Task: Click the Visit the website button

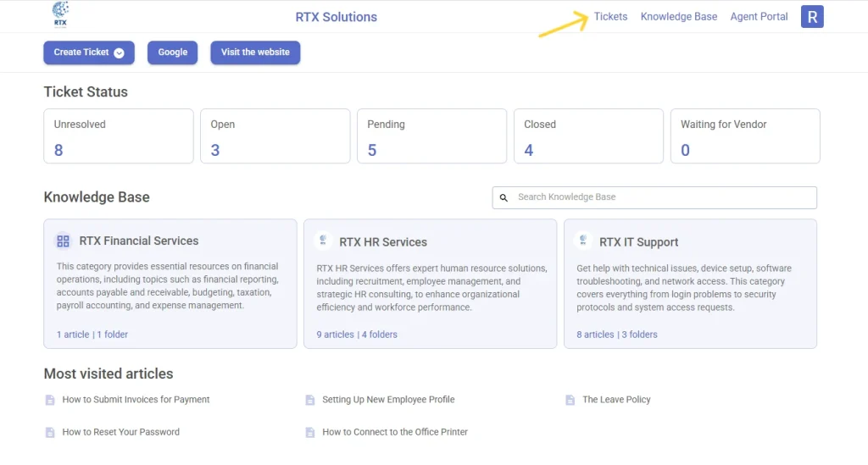Action: pyautogui.click(x=255, y=53)
